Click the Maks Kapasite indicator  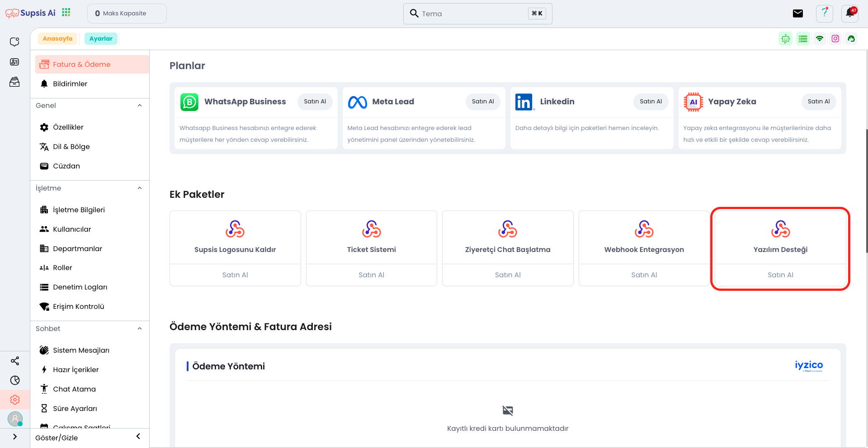(127, 14)
